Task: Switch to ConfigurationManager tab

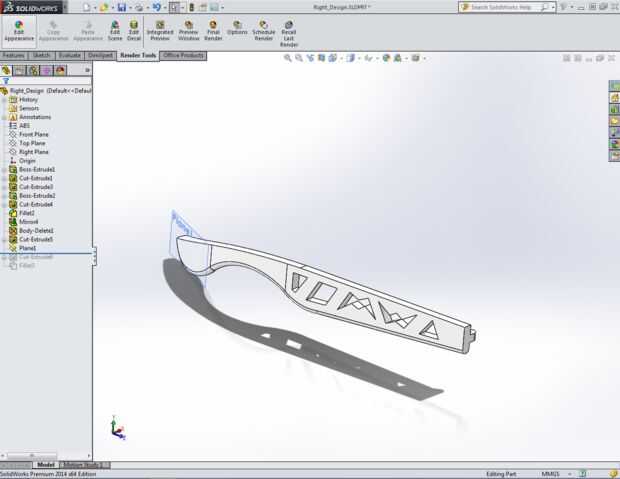Action: tap(33, 71)
